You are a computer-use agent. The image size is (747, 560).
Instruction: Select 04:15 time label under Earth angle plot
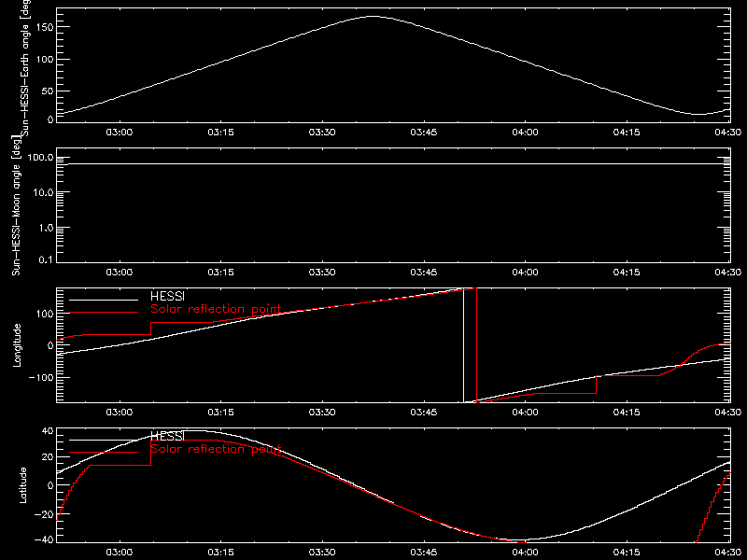click(x=627, y=132)
